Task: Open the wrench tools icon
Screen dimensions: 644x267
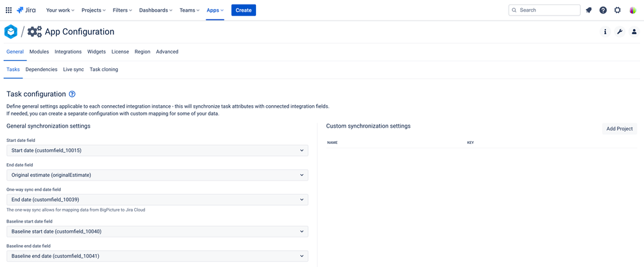Action: (620, 32)
